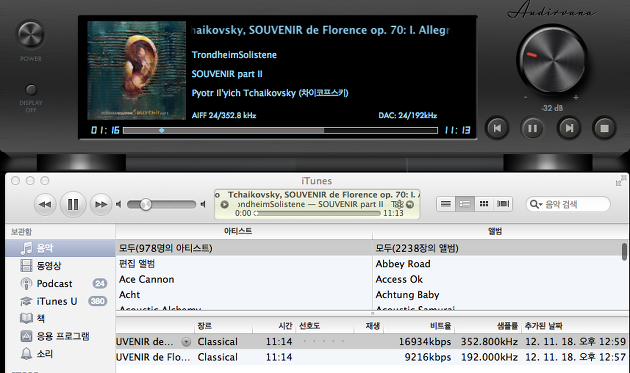The height and width of the screenshot is (373, 630).
Task: Click the low volume speaker icon in iTunes
Action: (119, 205)
